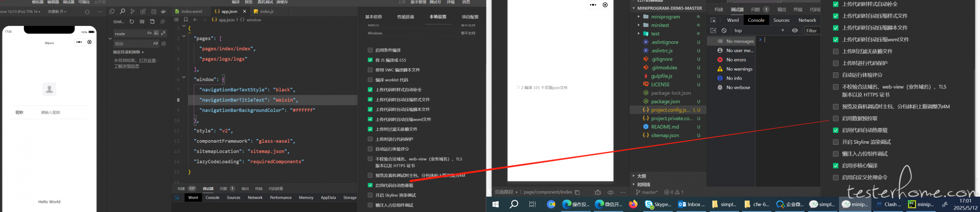
Task: Click the three-dots capsule menu in Weixin simulator
Action: pos(79,42)
